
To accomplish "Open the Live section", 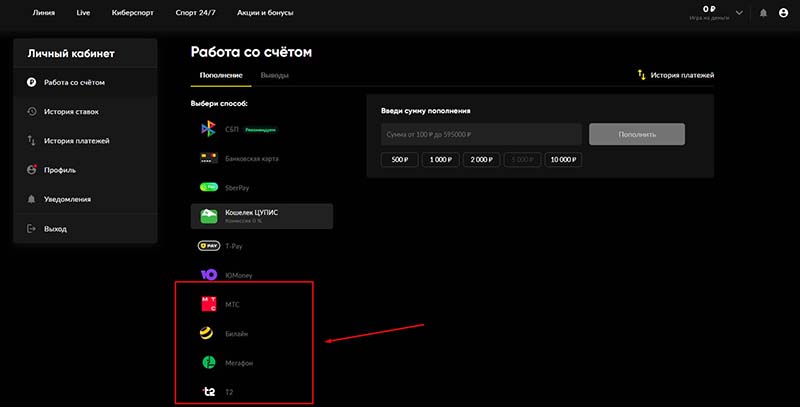I will [83, 13].
